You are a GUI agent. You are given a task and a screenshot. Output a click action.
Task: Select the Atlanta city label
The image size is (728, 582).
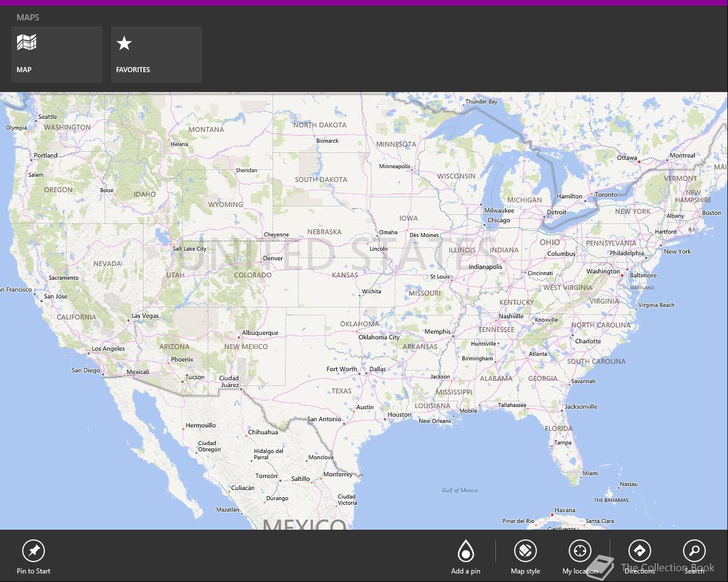click(x=538, y=354)
